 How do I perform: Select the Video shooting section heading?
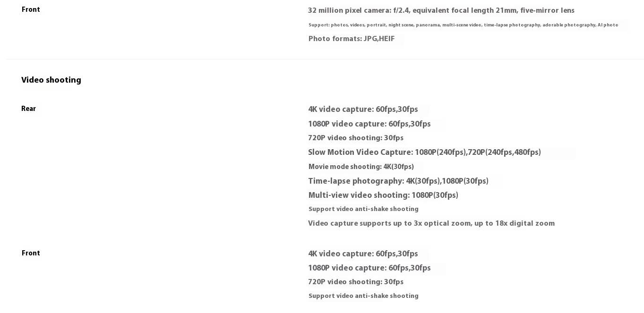tap(51, 80)
